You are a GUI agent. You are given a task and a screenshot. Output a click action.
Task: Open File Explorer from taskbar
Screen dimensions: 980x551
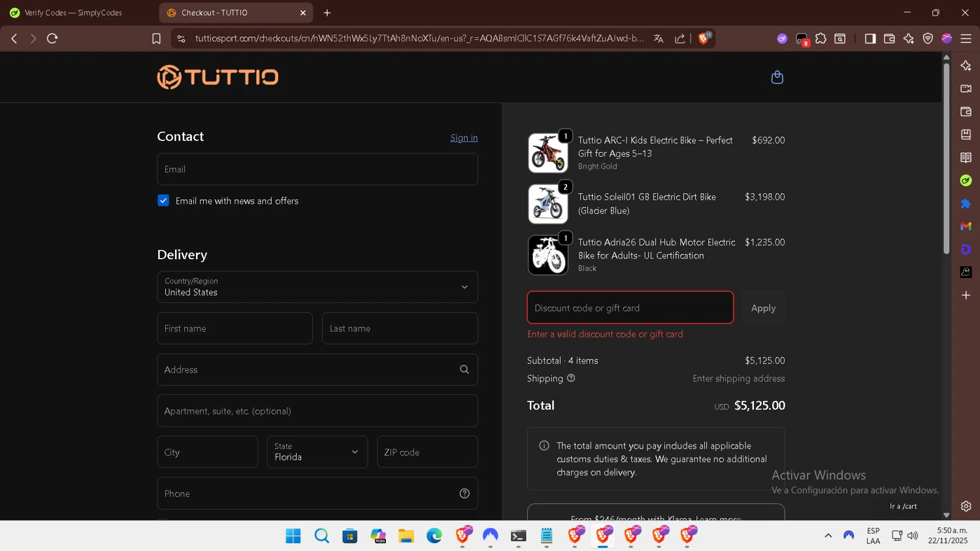click(406, 536)
